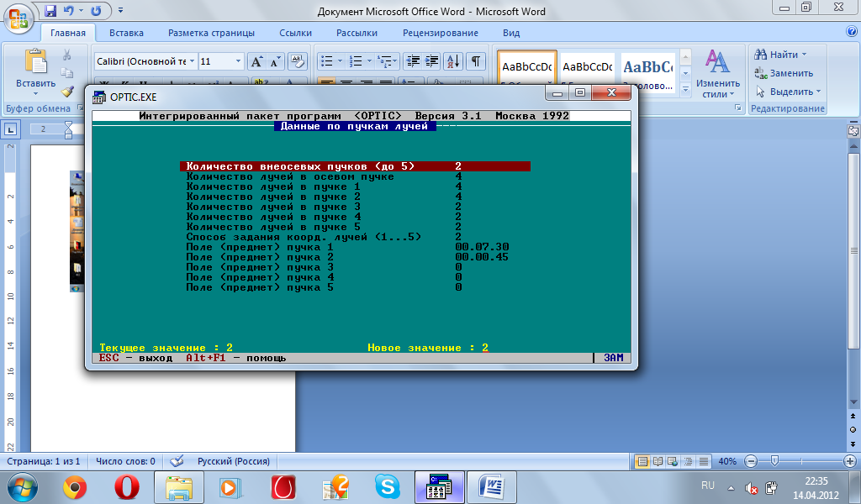Click the Clear Formatting eraser icon
Image resolution: width=861 pixels, height=504 pixels.
point(297,61)
